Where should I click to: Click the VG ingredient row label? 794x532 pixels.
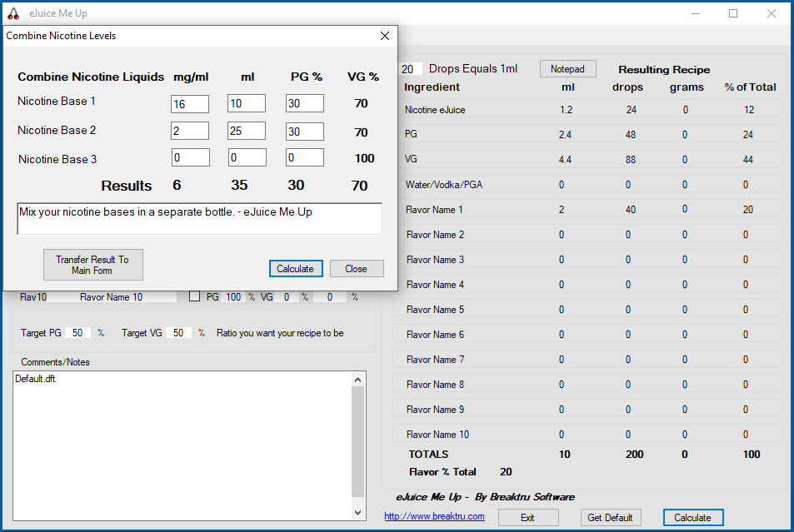[411, 160]
